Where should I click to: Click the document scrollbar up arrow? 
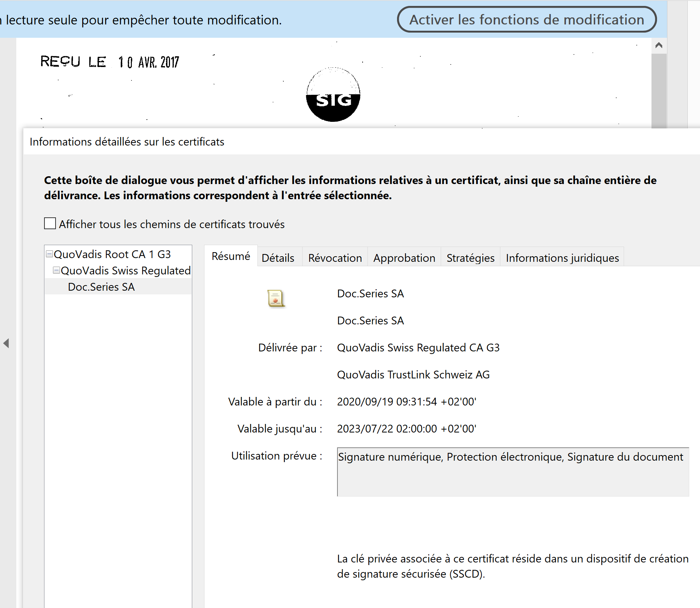659,46
